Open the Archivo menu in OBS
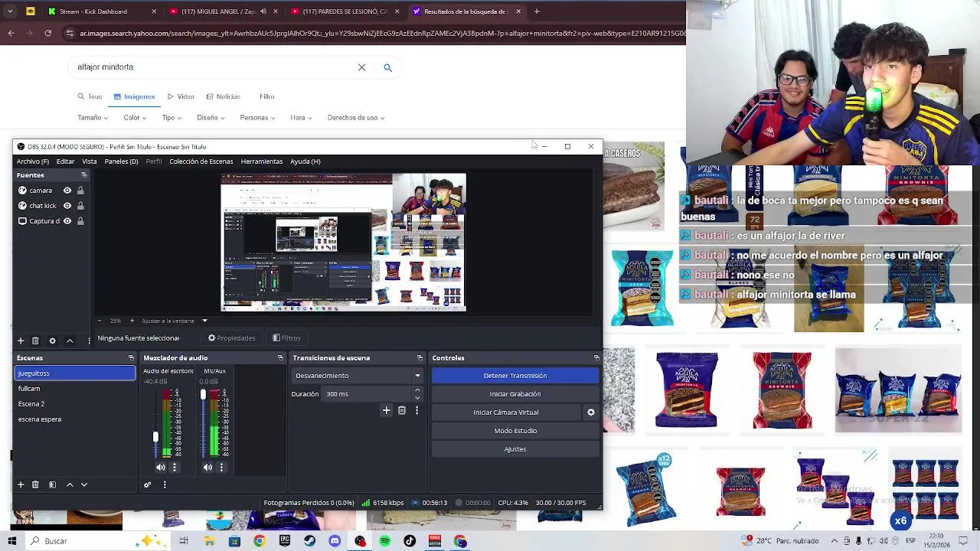980x551 pixels. (33, 161)
